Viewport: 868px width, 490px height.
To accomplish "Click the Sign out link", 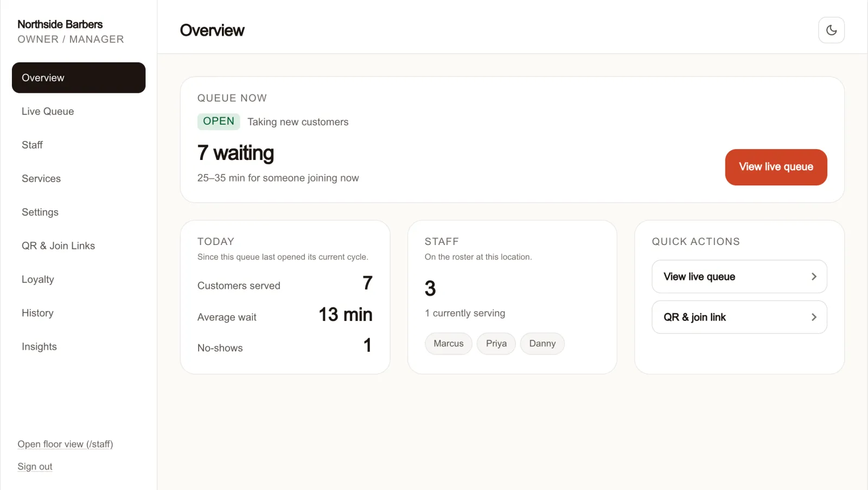I will click(35, 467).
